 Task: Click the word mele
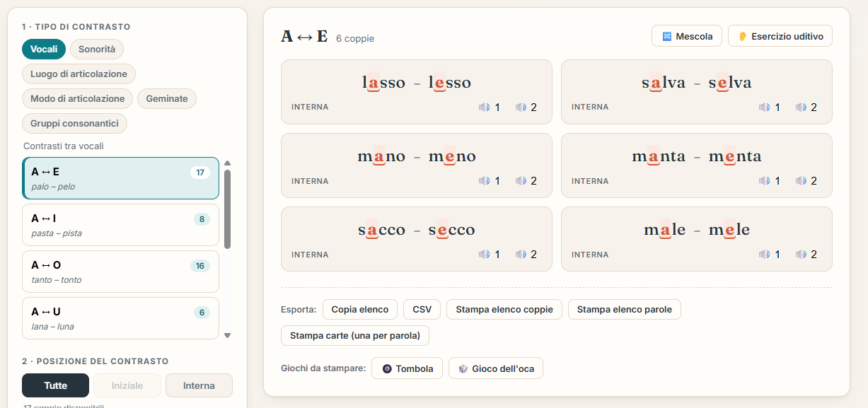click(x=729, y=230)
